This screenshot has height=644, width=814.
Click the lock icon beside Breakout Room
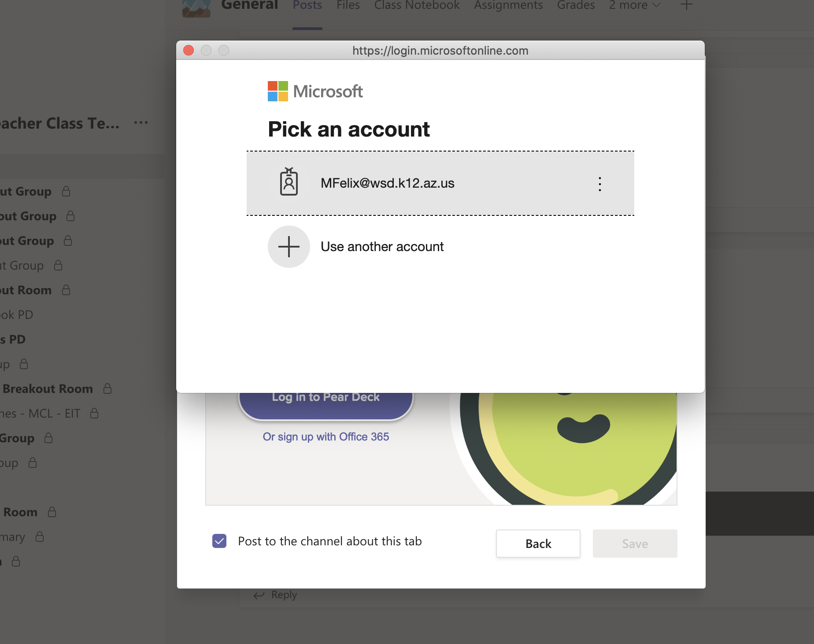107,389
